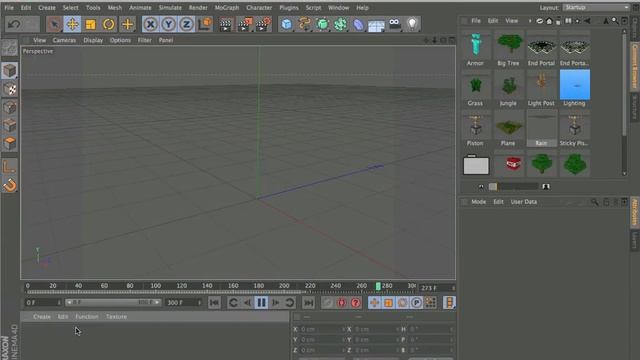The height and width of the screenshot is (360, 640).
Task: Open the Character menu
Action: [x=259, y=8]
